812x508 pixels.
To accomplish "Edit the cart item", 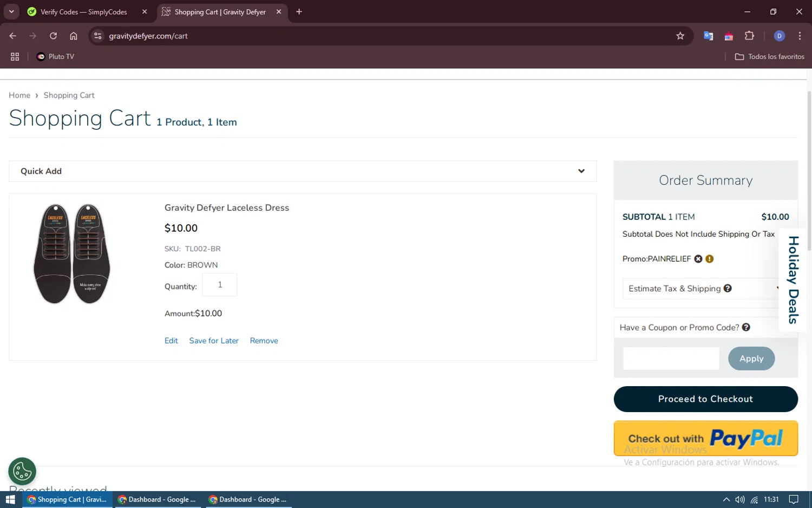I will coord(171,341).
